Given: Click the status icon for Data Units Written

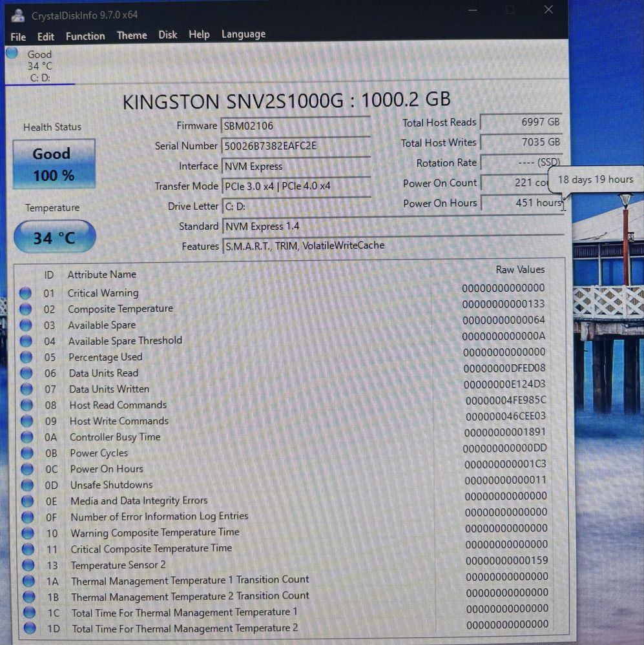Looking at the screenshot, I should (x=26, y=389).
